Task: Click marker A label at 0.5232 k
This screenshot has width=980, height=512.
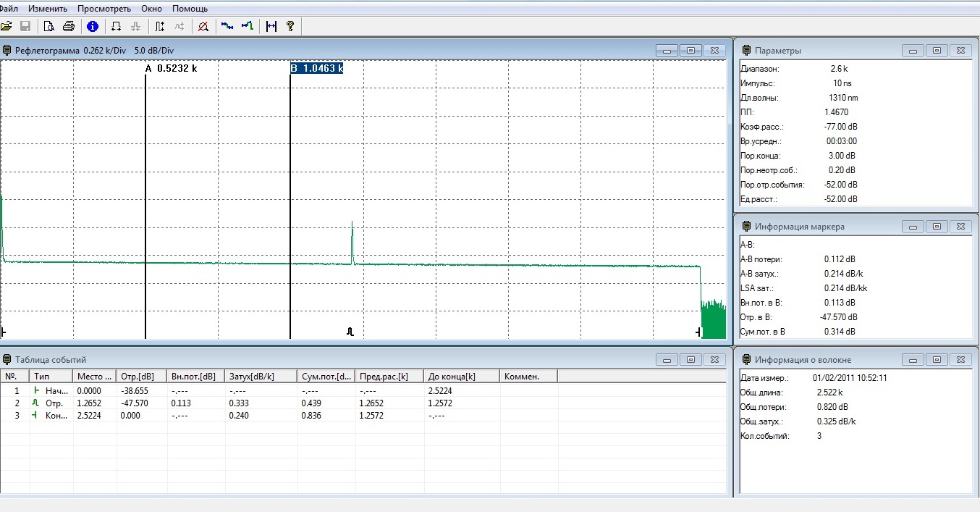Action: point(172,68)
